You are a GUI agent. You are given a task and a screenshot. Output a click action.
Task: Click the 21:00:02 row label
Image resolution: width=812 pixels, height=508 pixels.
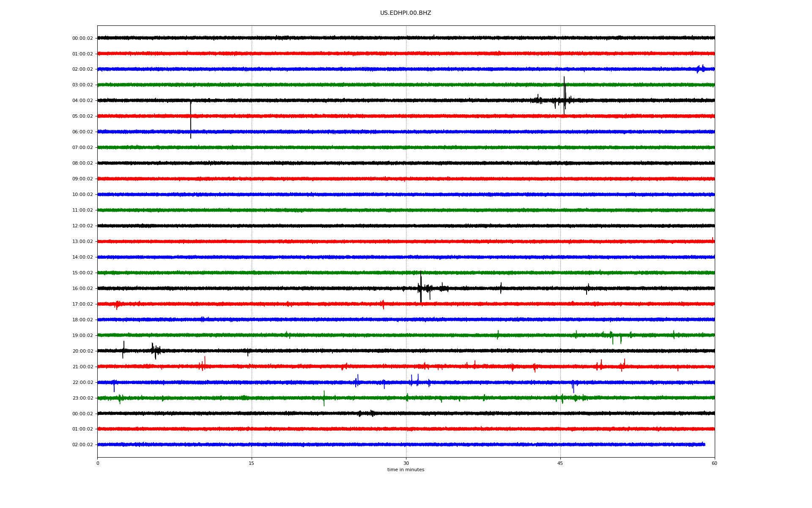[x=82, y=367]
